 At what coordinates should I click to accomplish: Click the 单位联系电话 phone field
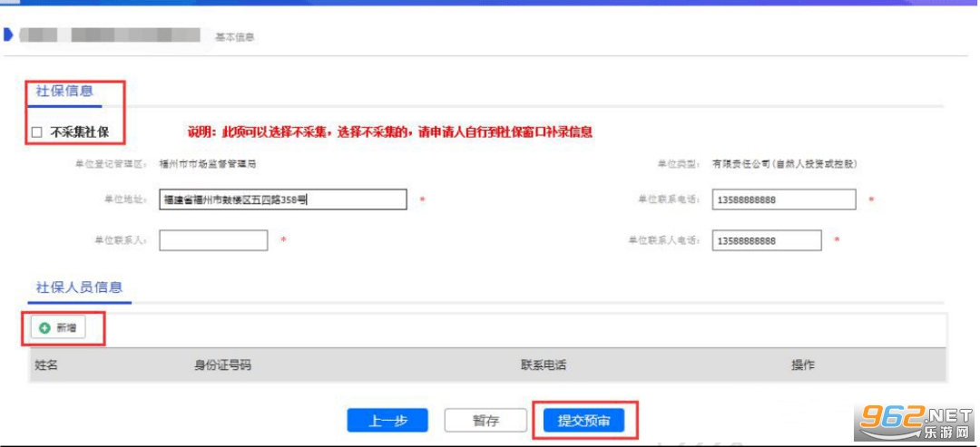click(x=784, y=199)
